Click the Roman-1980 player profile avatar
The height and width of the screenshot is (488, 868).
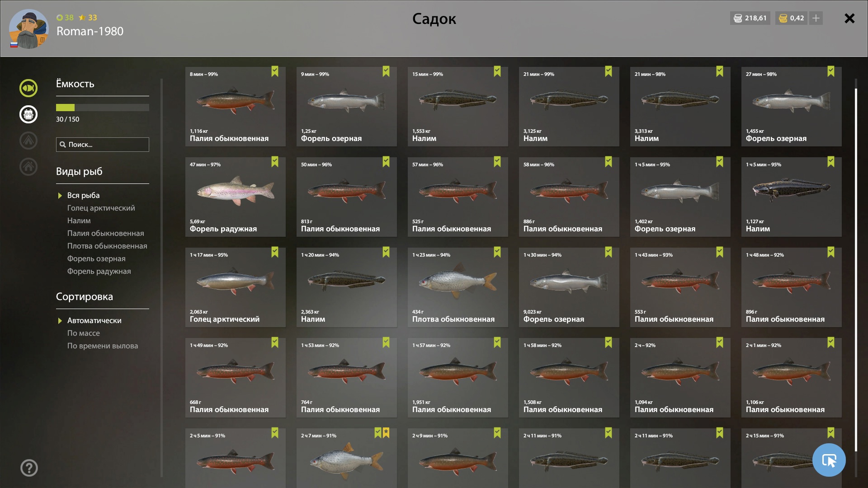(x=28, y=29)
